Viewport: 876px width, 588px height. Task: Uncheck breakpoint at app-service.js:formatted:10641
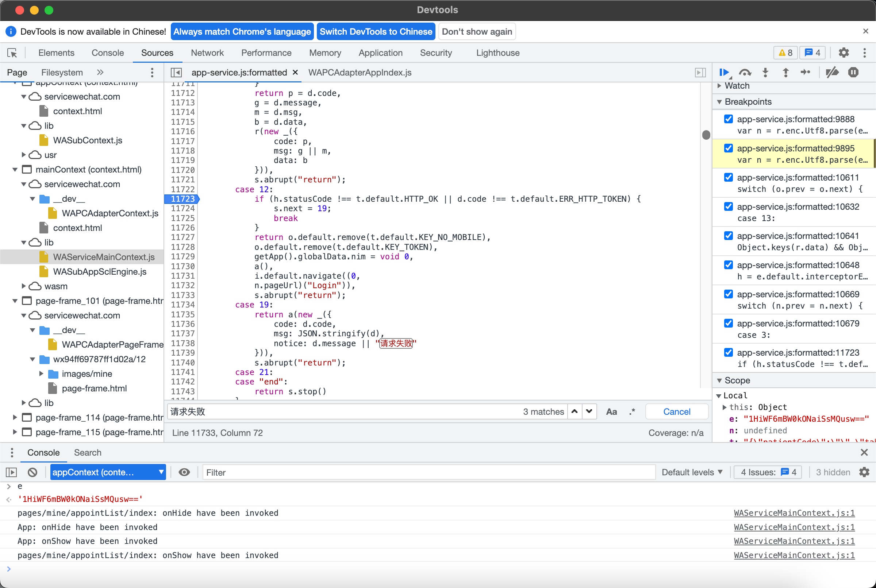pyautogui.click(x=729, y=236)
